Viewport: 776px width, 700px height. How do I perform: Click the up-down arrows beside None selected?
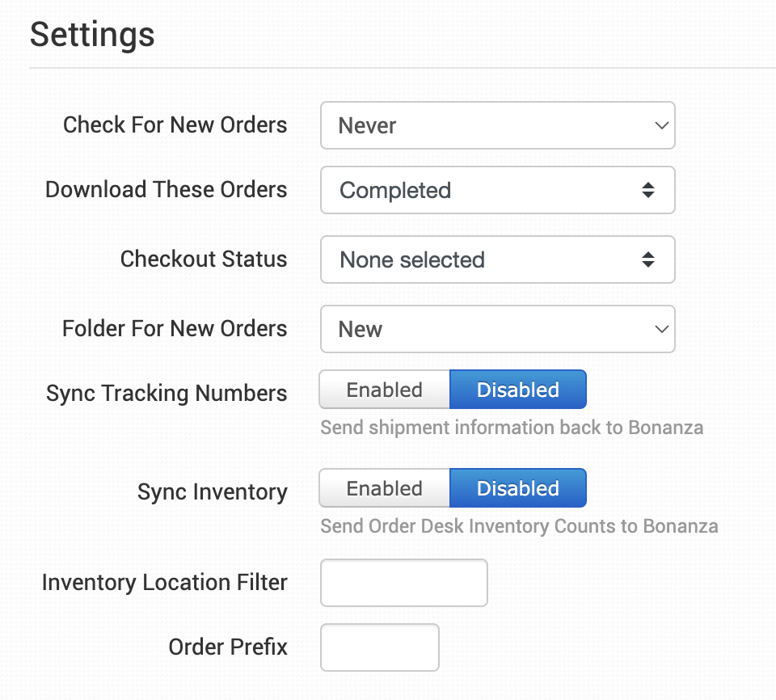tap(647, 259)
